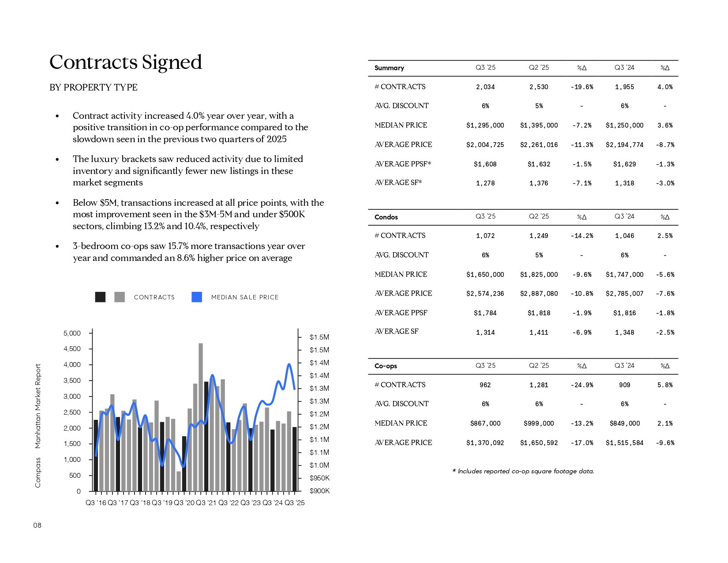The width and height of the screenshot is (728, 563).
Task: Click the 5,000 label on chart axis
Action: (x=72, y=333)
